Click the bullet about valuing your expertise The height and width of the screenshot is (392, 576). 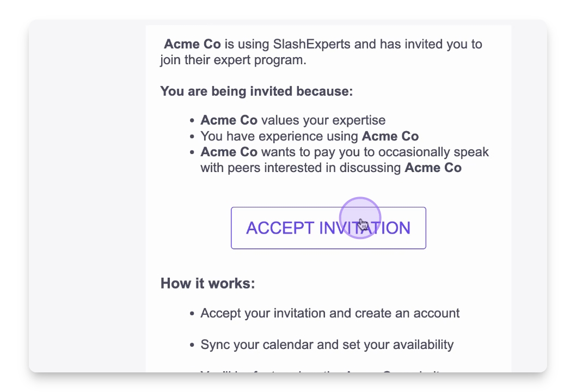pos(293,120)
